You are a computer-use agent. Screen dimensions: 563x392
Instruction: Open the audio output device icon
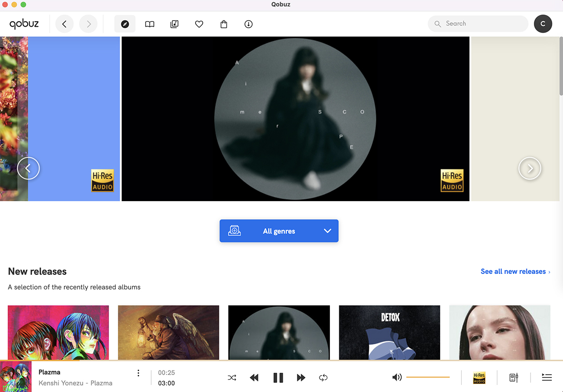tap(514, 377)
